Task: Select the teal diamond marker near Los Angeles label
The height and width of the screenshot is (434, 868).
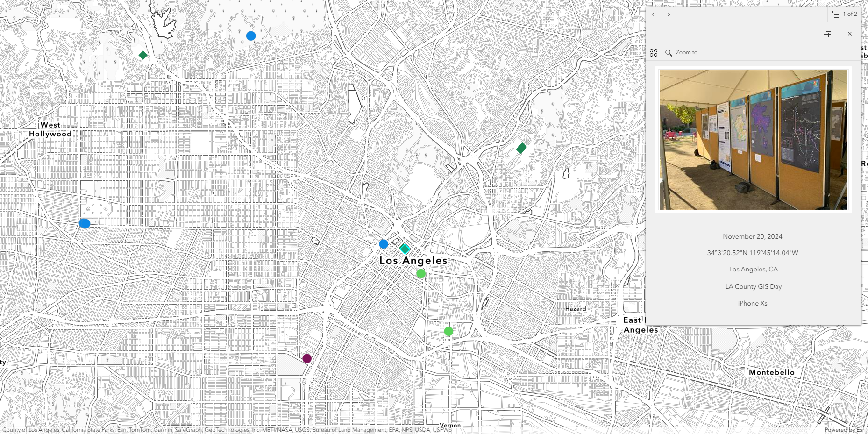Action: tap(405, 249)
